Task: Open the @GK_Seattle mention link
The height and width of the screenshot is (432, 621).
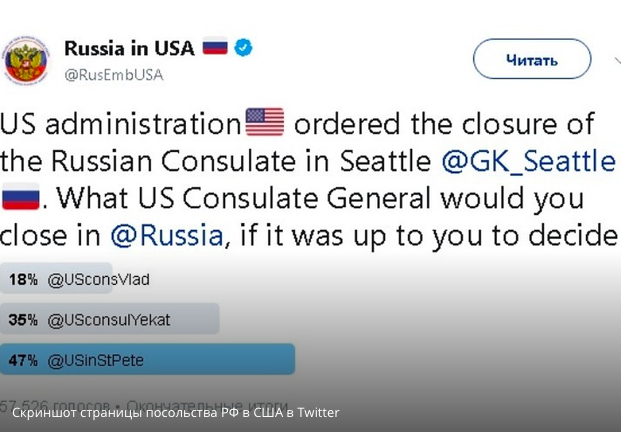Action: pos(528,161)
